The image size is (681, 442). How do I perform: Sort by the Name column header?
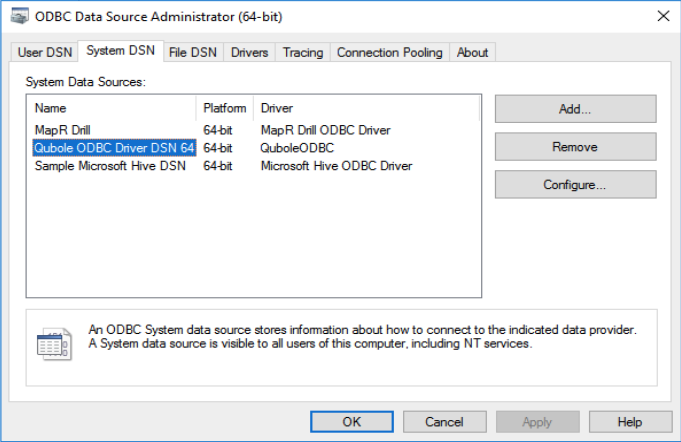point(113,108)
